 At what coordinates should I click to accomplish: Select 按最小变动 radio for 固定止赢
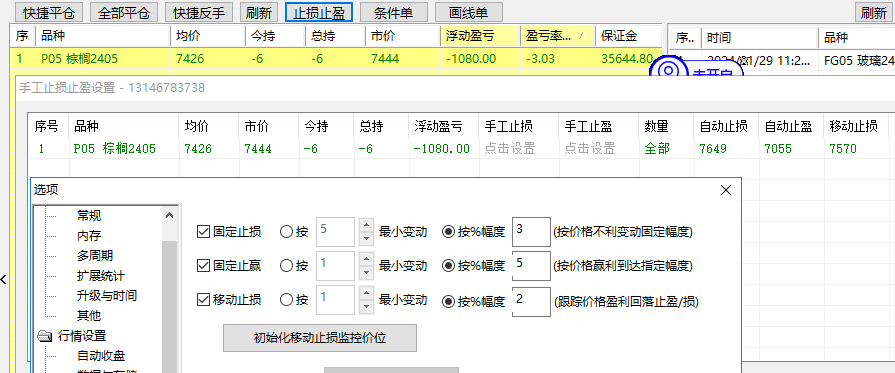pos(287,266)
